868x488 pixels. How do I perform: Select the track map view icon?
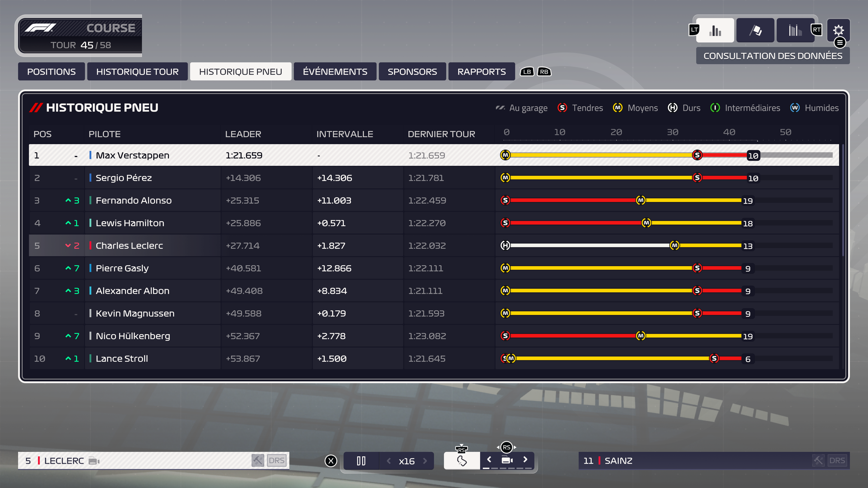tap(462, 460)
